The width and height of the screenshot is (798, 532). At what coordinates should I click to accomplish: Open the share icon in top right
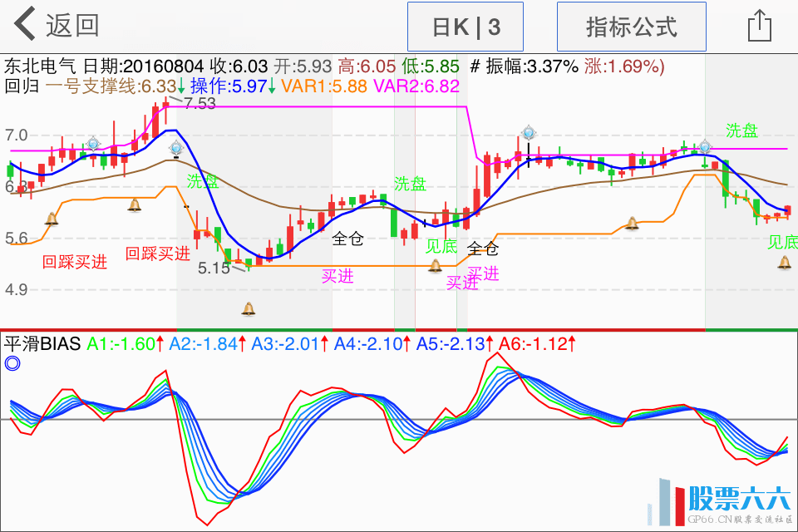760,26
